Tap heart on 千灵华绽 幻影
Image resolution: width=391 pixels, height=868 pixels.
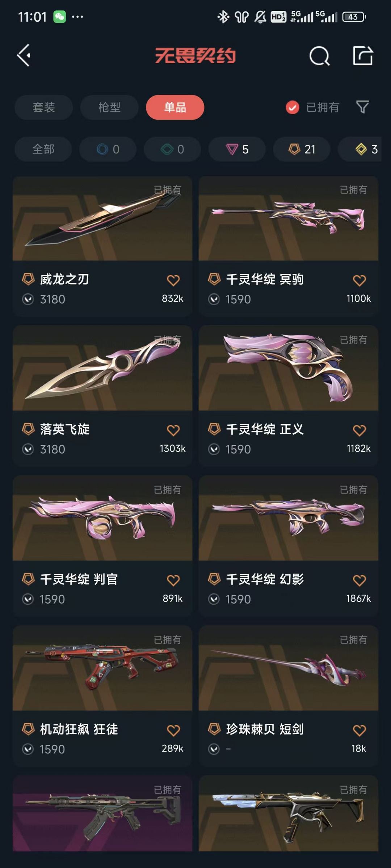click(359, 580)
